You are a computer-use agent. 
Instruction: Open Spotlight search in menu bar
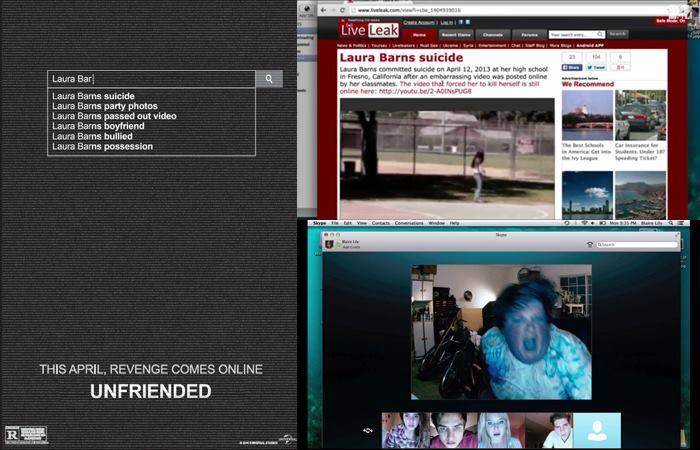point(671,223)
